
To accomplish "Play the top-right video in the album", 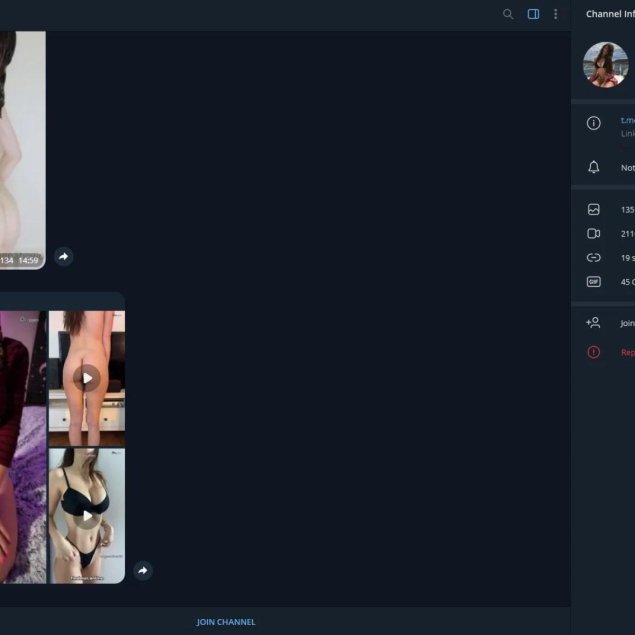I will coord(87,377).
